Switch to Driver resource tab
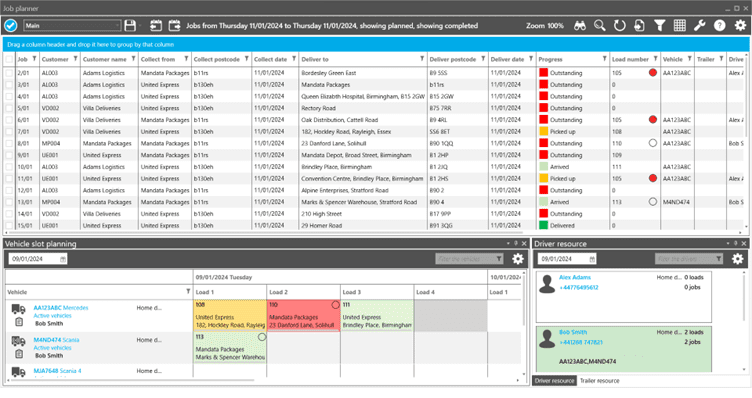This screenshot has width=752, height=398. point(554,381)
